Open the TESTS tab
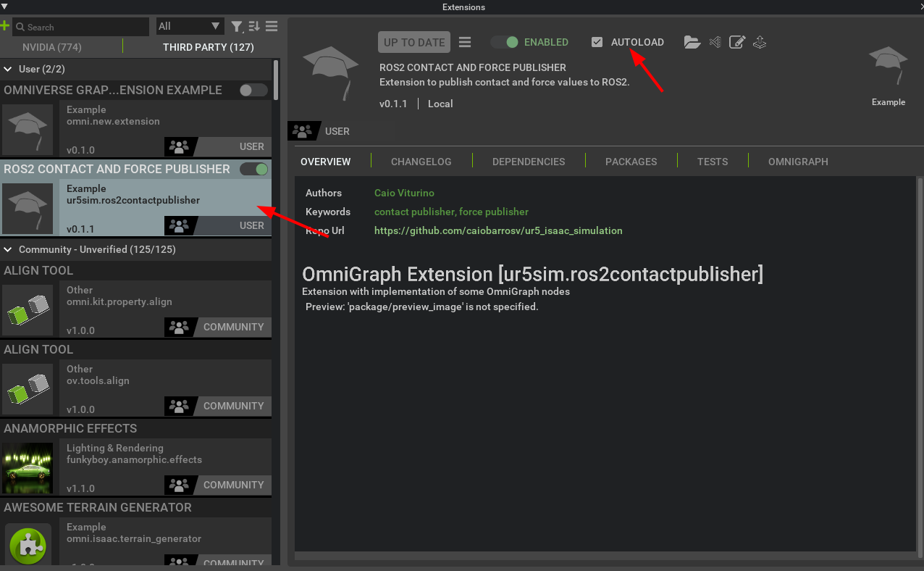Image resolution: width=924 pixels, height=571 pixels. pos(713,162)
